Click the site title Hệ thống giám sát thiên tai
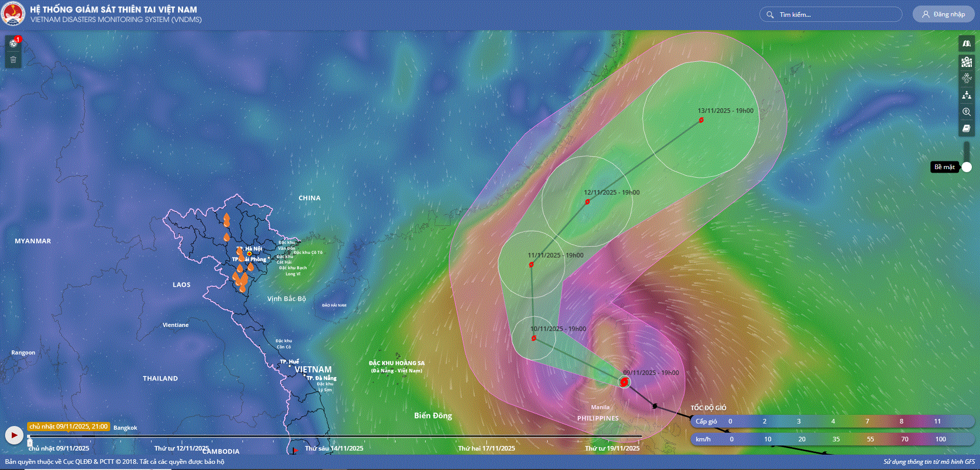The height and width of the screenshot is (470, 980). tap(113, 9)
